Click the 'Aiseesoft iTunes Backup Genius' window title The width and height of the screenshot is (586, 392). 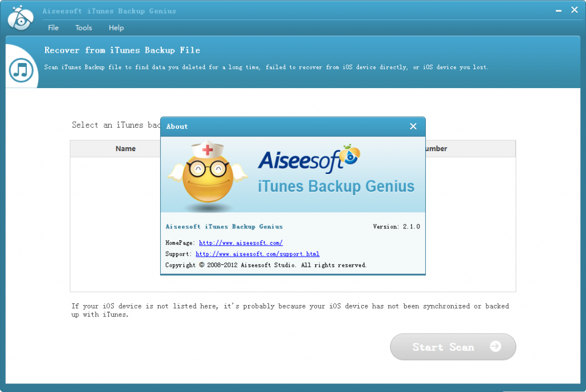click(x=109, y=11)
